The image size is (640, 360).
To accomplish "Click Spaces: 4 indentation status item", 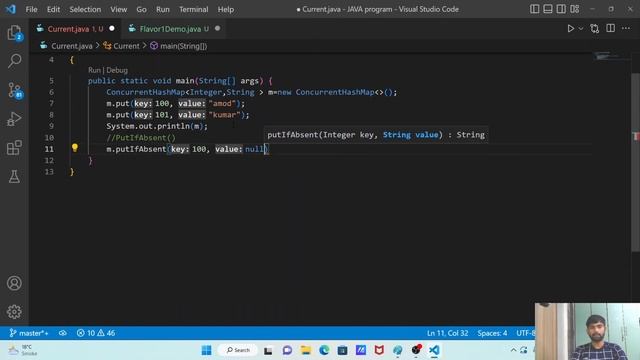I will coord(492,333).
